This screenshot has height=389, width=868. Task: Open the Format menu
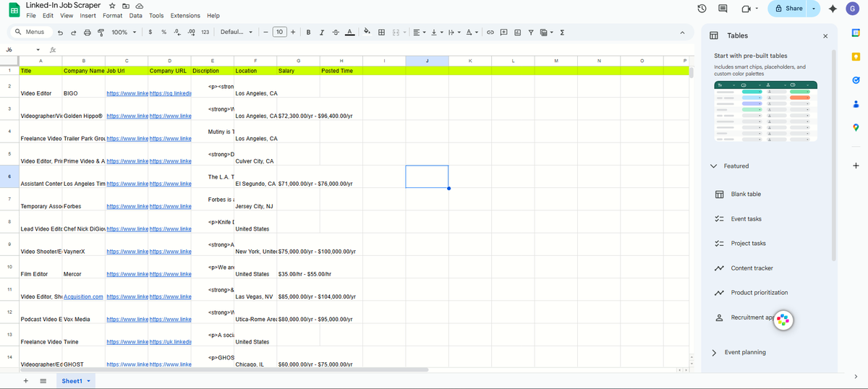112,16
